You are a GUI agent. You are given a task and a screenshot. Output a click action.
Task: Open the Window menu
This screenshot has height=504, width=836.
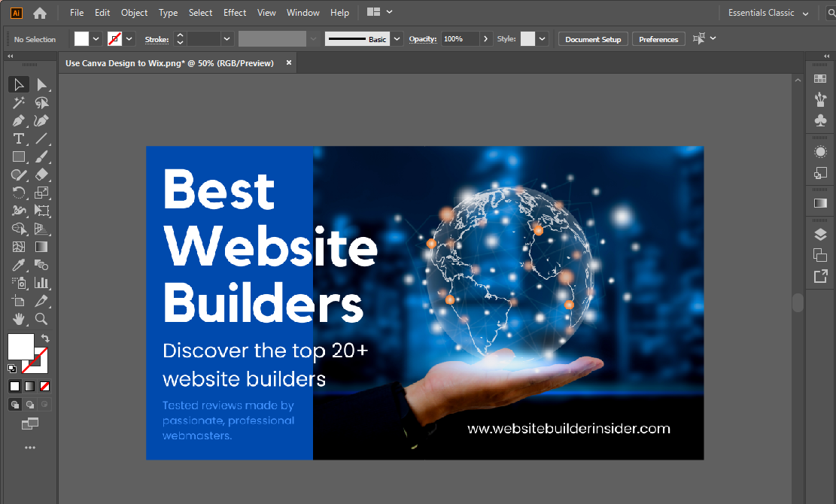tap(303, 13)
